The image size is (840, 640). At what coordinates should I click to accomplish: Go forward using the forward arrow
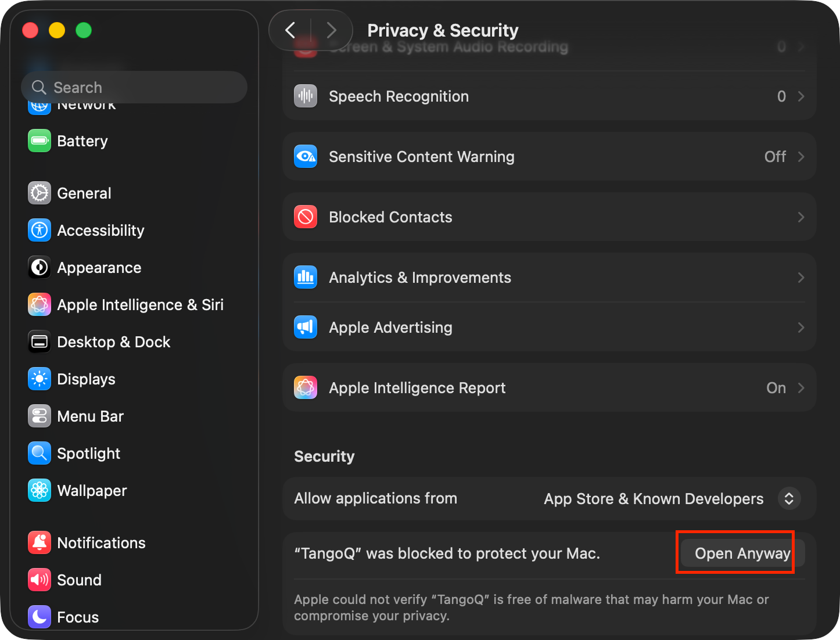pyautogui.click(x=331, y=30)
